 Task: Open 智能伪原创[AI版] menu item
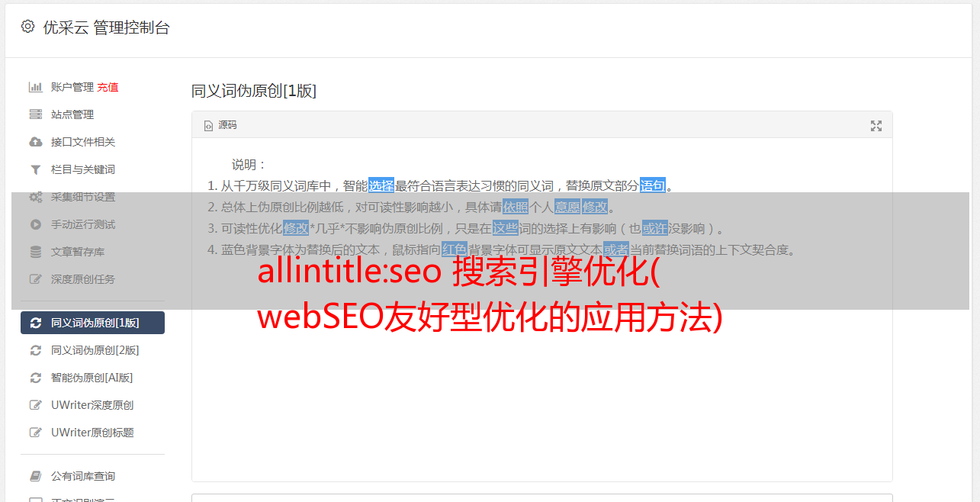click(92, 378)
